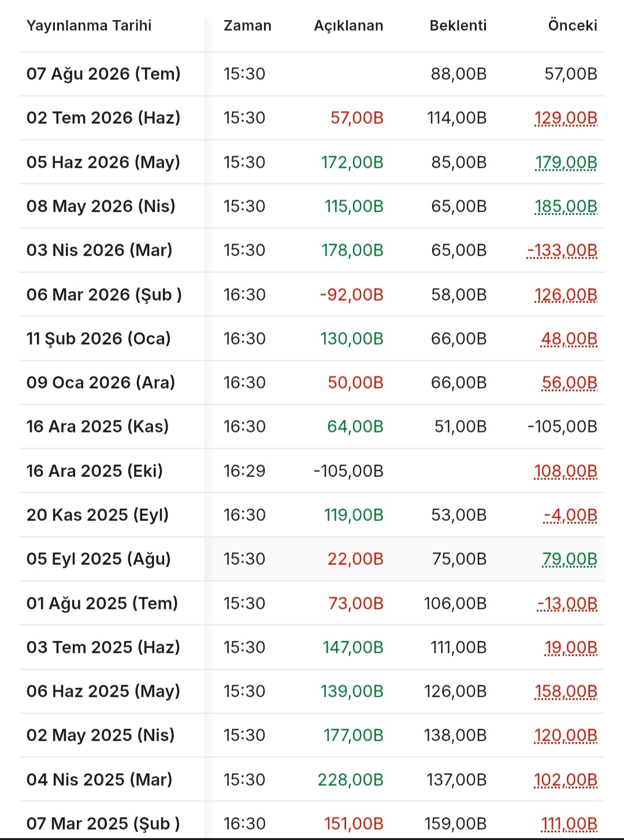Open the revised previous value 185,00B

(x=566, y=206)
